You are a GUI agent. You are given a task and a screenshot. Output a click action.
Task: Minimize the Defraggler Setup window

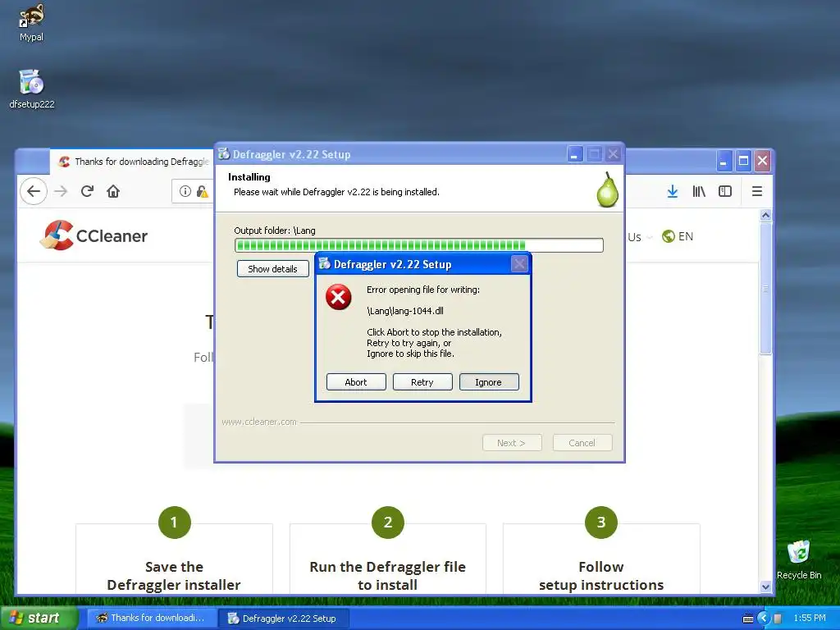[x=574, y=154]
